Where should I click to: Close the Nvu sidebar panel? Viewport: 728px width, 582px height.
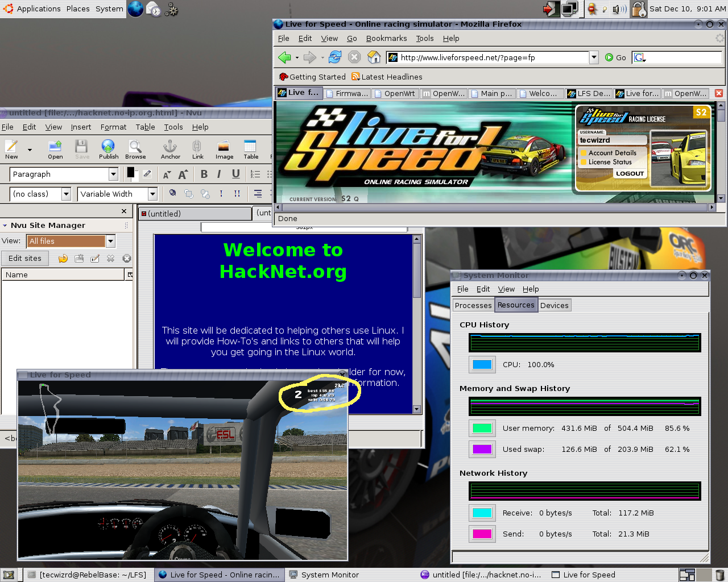pyautogui.click(x=124, y=211)
